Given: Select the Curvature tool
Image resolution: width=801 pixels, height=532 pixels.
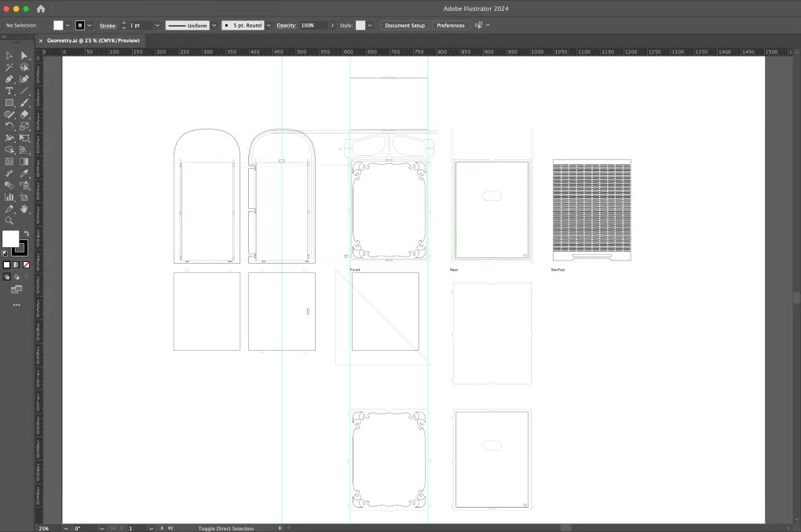Looking at the screenshot, I should [24, 78].
